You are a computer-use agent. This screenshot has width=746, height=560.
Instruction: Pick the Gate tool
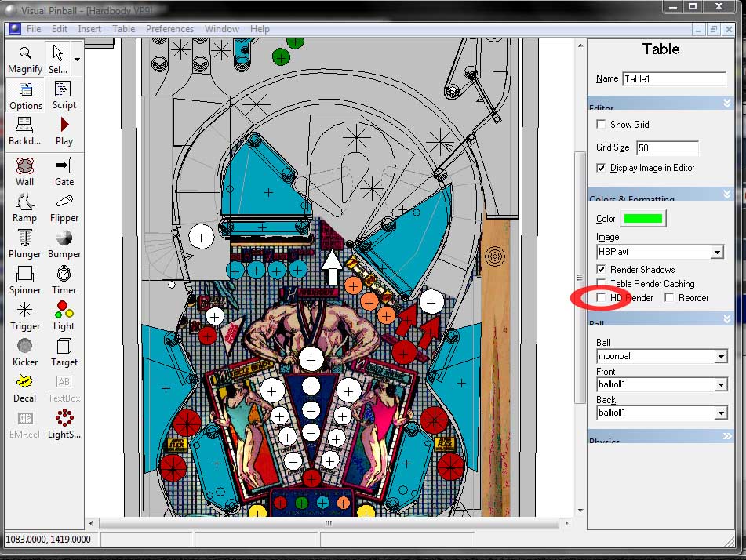64,172
